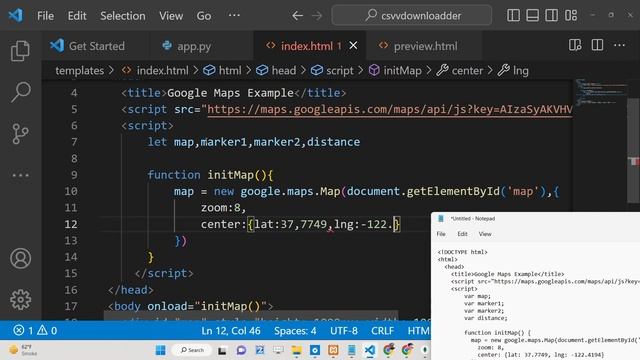Viewport: 640px width, 360px height.
Task: Go back with the left arrow
Action: pos(297,16)
